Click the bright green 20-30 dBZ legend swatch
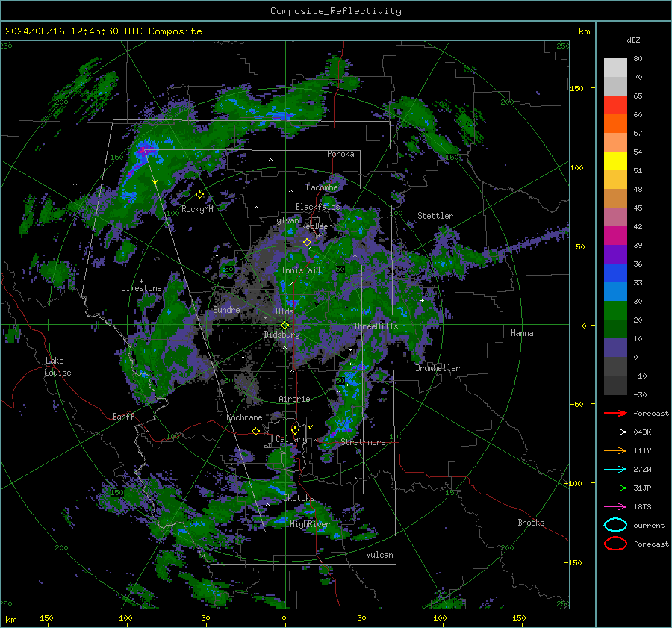The width and height of the screenshot is (672, 628). click(615, 310)
